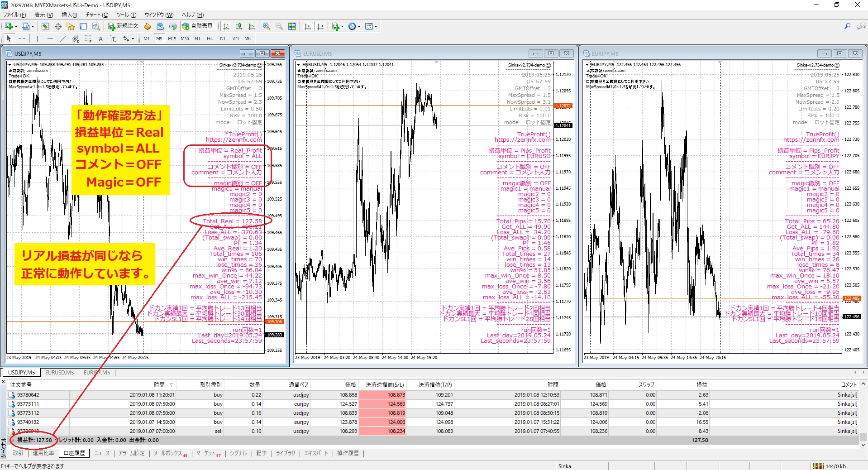The image size is (868, 470).
Task: Expand the chart periodicity clock dropdown
Action: click(x=359, y=27)
